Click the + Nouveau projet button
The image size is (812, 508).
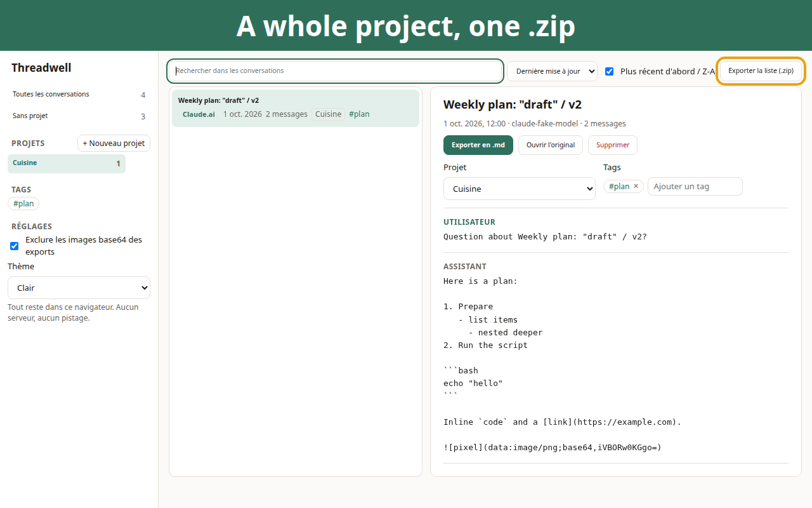tap(114, 144)
